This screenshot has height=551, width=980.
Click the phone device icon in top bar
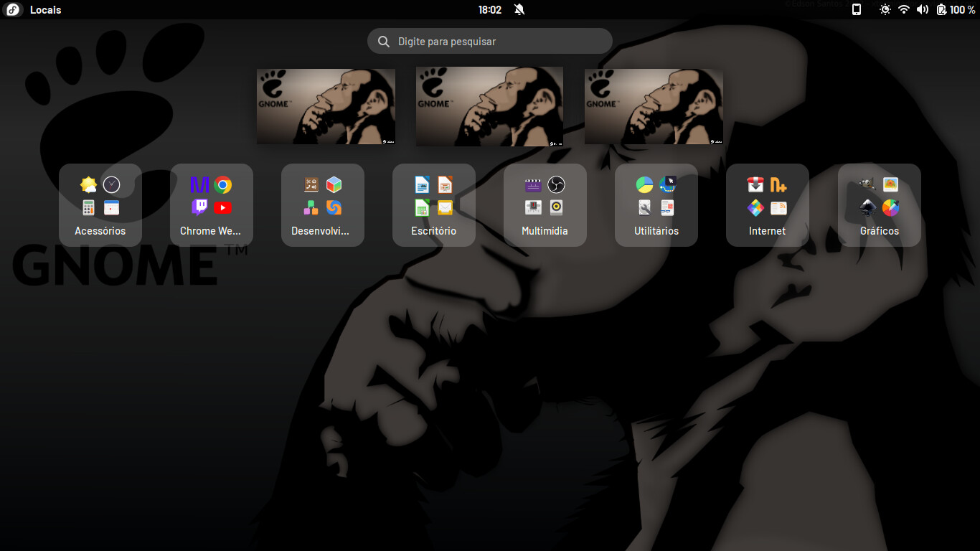(x=856, y=9)
